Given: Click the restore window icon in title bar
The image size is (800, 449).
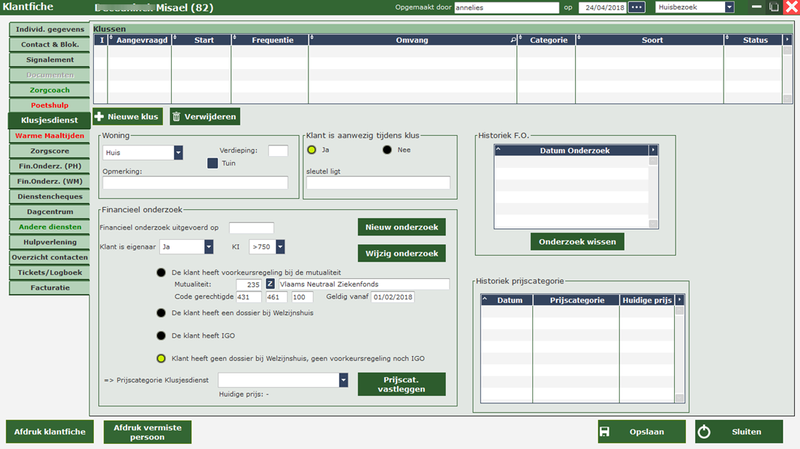Looking at the screenshot, I should [773, 8].
